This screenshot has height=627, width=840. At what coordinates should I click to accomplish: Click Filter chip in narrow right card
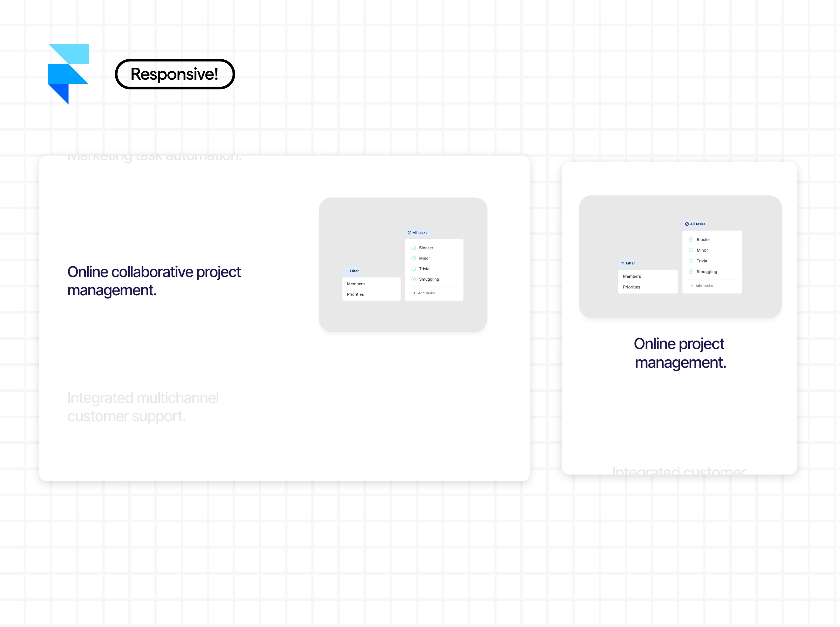point(628,263)
